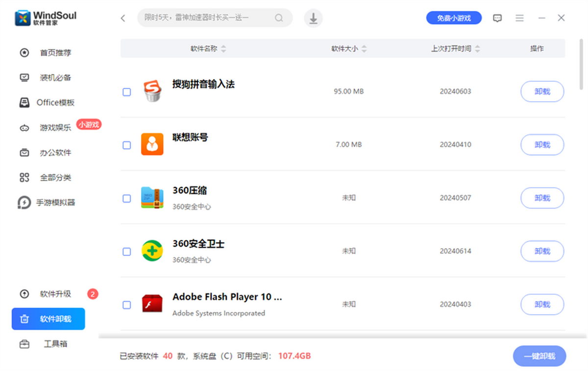
Task: Check the Adobe Flash Player checkbox
Action: click(x=126, y=305)
